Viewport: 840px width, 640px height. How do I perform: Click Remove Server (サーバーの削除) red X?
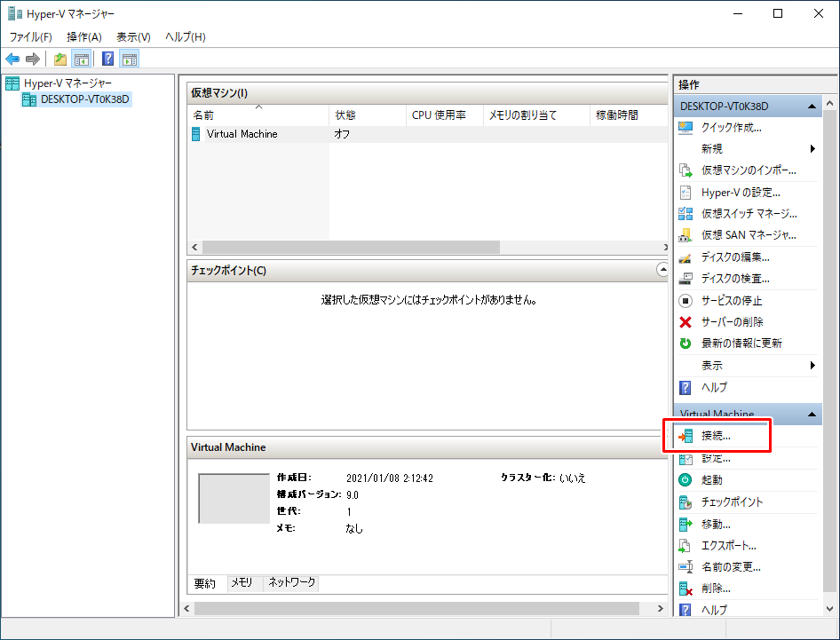coord(685,322)
